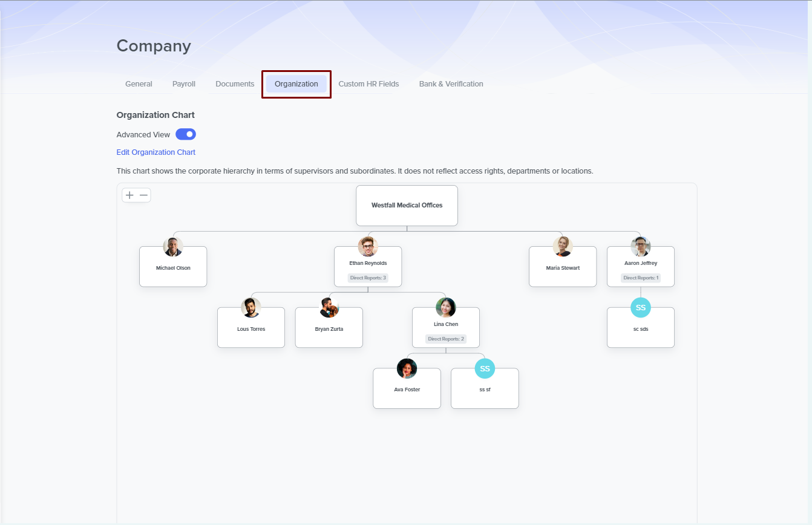
Task: Click Michael Olson's profile photo
Action: click(x=173, y=247)
